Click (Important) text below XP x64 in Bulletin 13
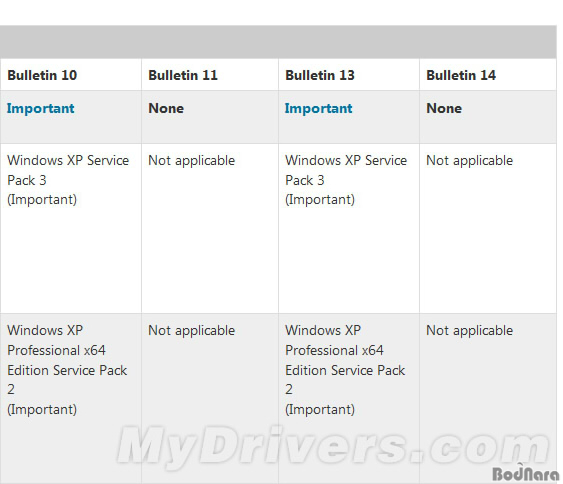Viewport: 563px width, 484px height. pos(320,409)
